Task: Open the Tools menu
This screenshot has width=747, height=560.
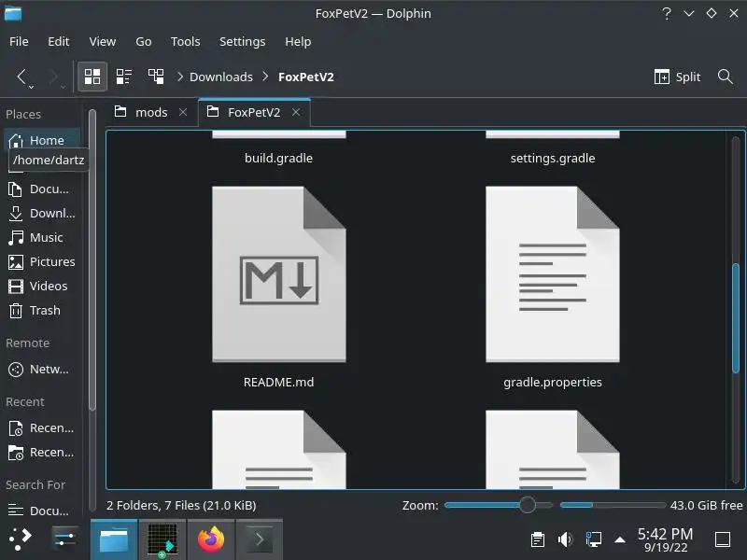Action: tap(185, 41)
